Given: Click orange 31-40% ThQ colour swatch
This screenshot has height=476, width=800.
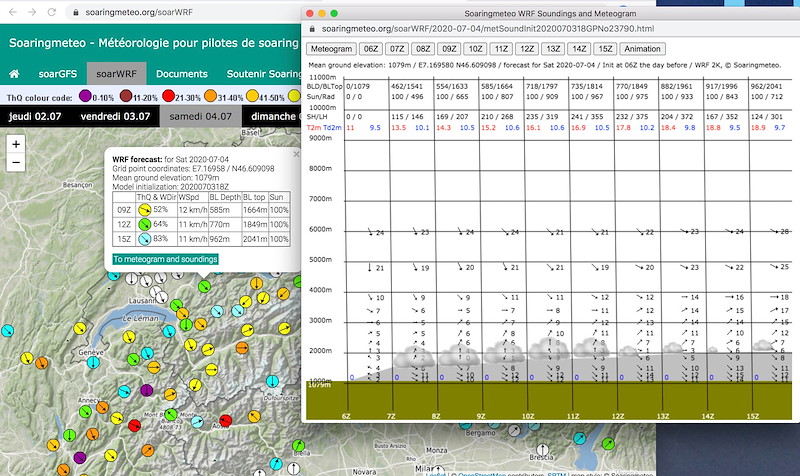Looking at the screenshot, I should (x=210, y=95).
